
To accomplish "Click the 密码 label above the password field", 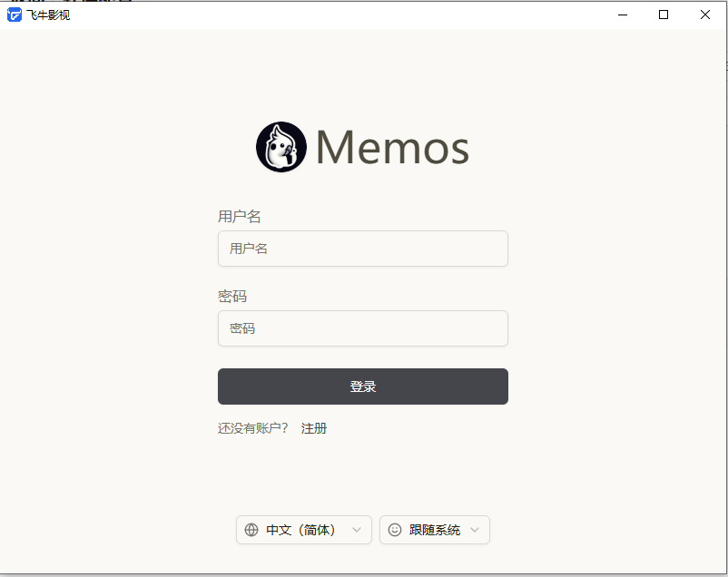I will (x=232, y=296).
